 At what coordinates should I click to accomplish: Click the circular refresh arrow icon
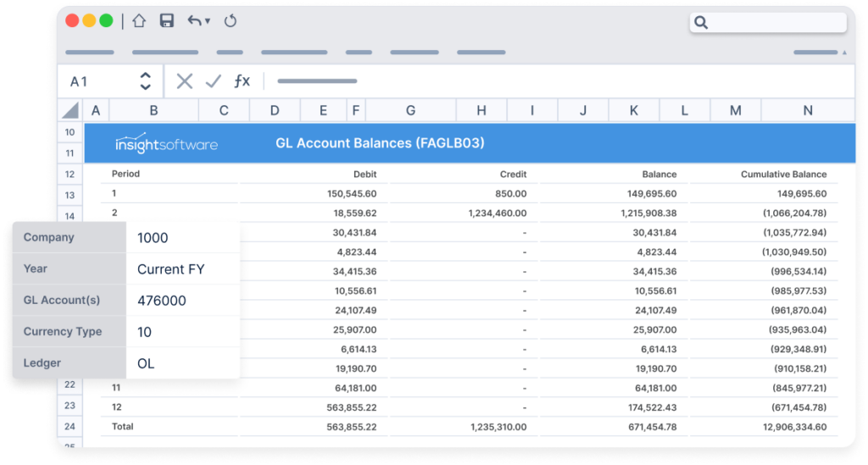coord(231,21)
